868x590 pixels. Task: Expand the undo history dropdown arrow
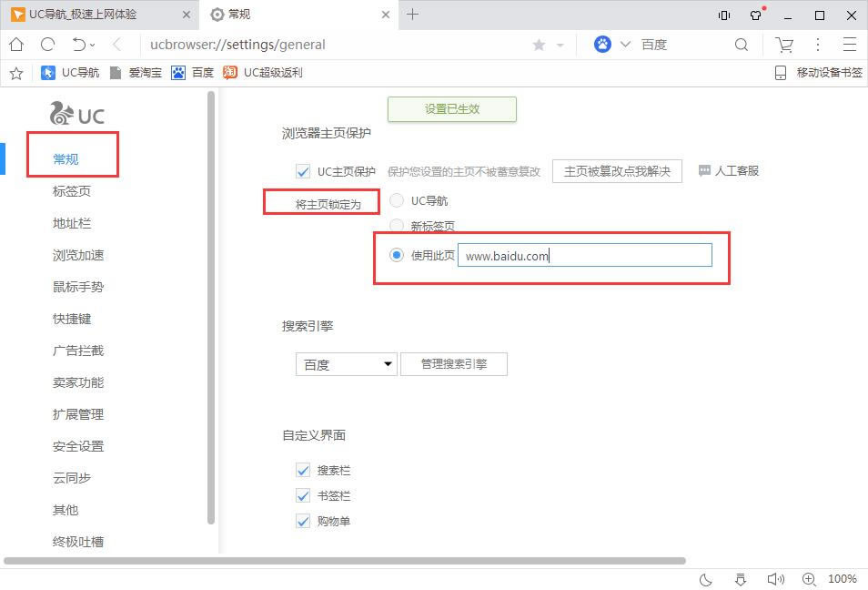coord(93,45)
